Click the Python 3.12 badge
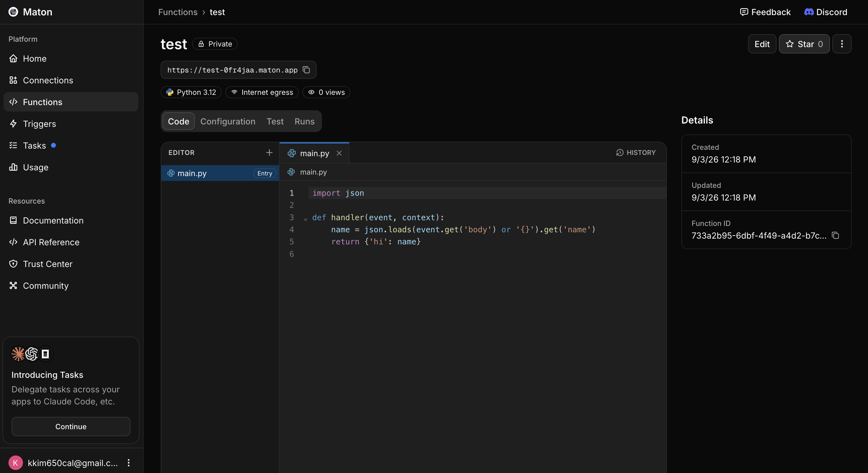This screenshot has width=868, height=473. 191,92
